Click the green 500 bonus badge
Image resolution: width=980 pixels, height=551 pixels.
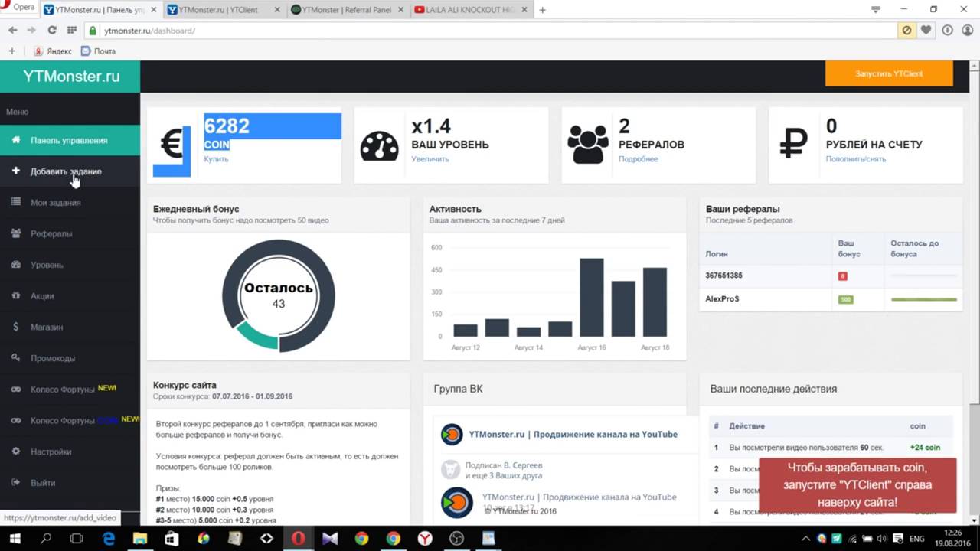click(x=845, y=299)
